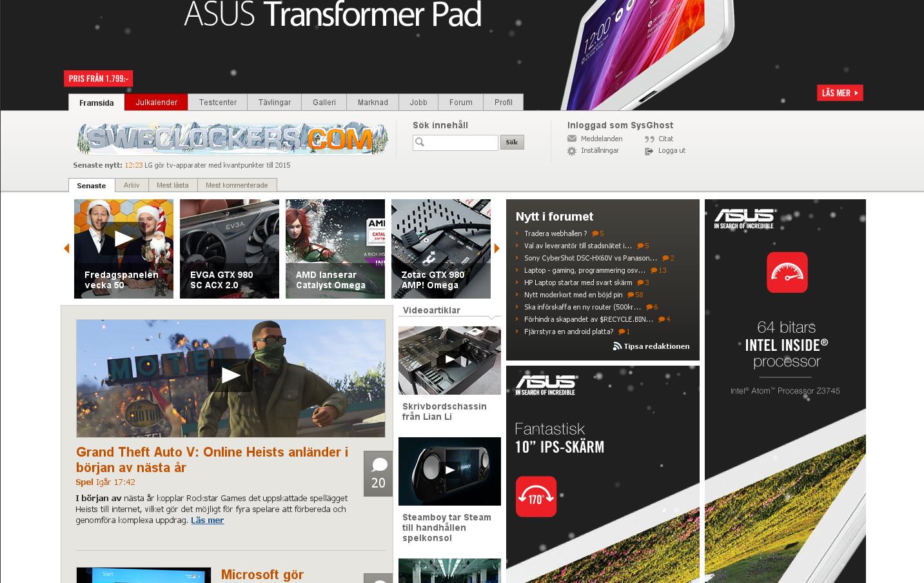Click the PRIS FRÅN 1.799:- price badge

[x=98, y=79]
